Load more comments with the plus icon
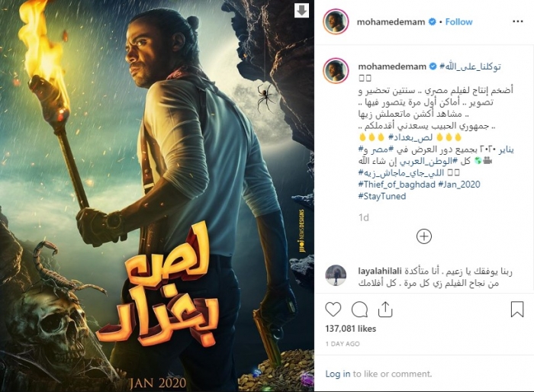 (424, 236)
